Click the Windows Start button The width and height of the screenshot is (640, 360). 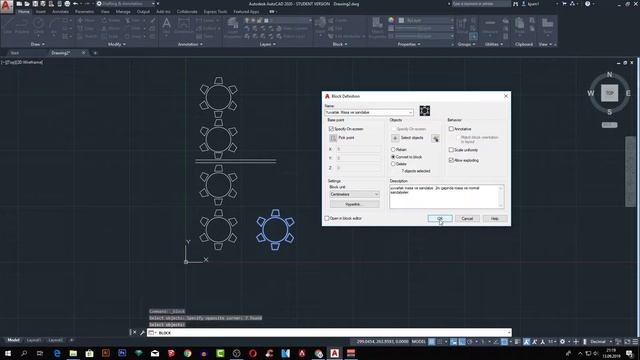(x=8, y=353)
